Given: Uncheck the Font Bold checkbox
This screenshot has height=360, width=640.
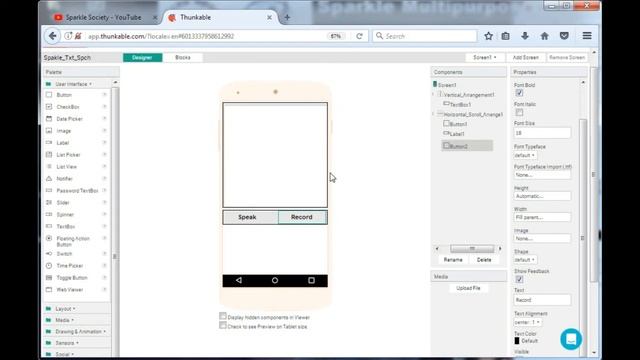Looking at the screenshot, I should pos(519,93).
